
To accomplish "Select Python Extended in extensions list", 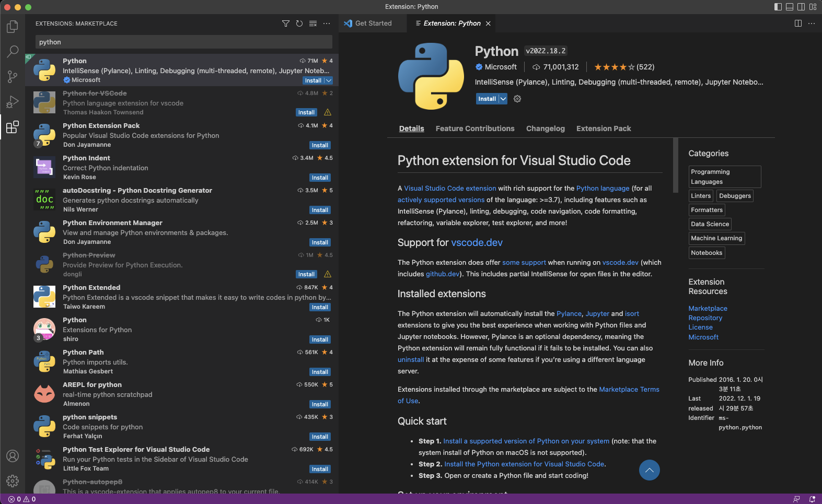I will tap(182, 297).
